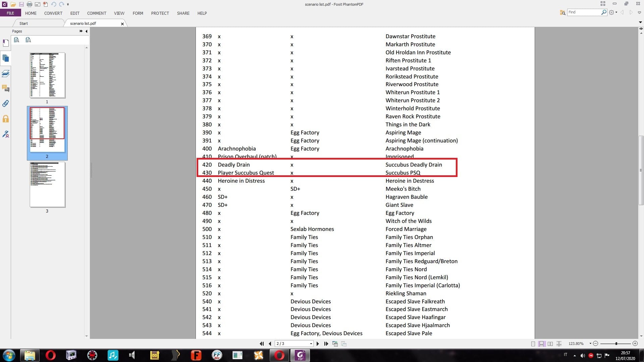Screen dimensions: 644x362
Task: Collapse the Pages navigation panel
Action: [87, 31]
